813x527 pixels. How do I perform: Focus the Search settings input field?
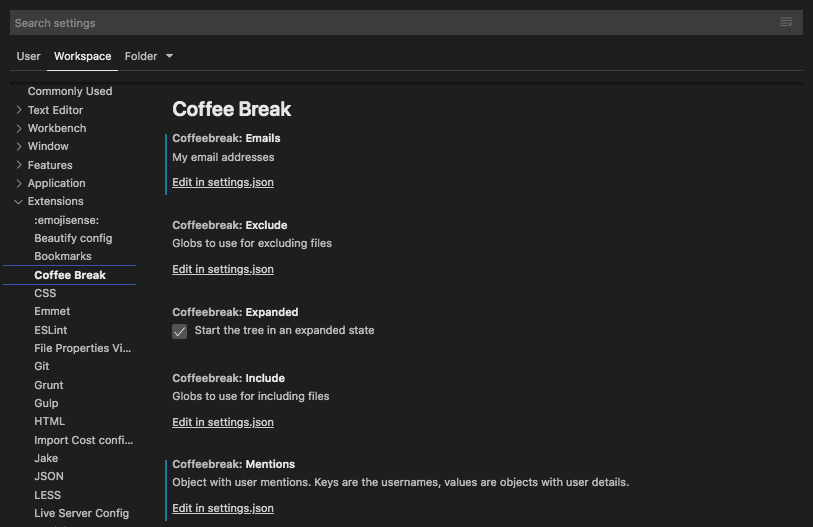tap(394, 23)
